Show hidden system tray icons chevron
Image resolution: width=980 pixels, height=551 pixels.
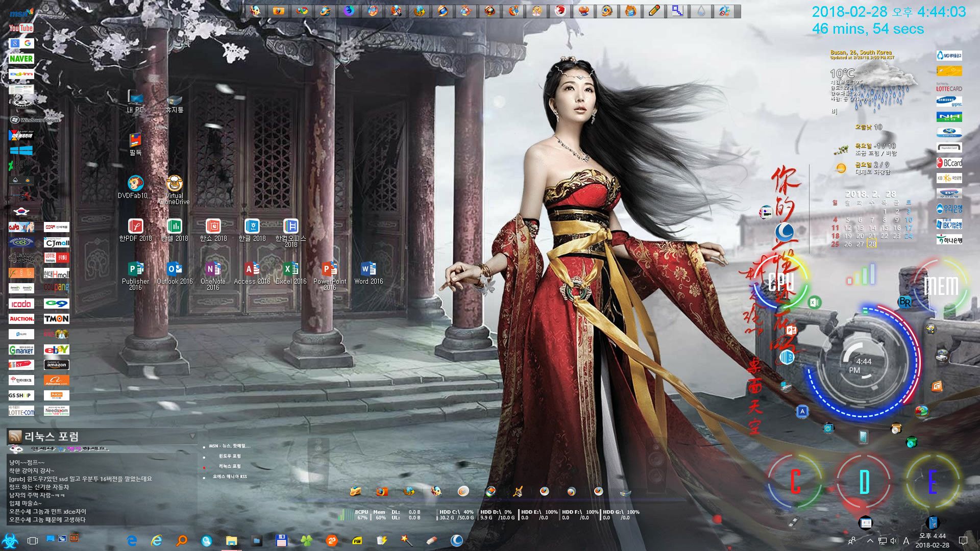click(x=870, y=540)
